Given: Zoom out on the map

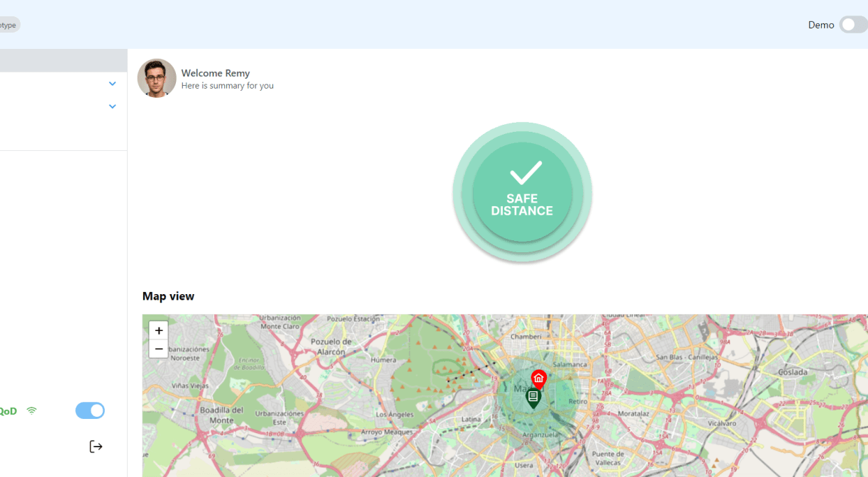Looking at the screenshot, I should pos(158,349).
